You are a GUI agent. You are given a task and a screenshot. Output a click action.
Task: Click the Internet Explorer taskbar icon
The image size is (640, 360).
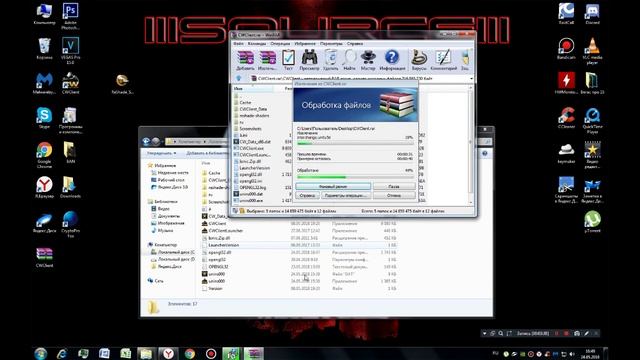point(62,353)
